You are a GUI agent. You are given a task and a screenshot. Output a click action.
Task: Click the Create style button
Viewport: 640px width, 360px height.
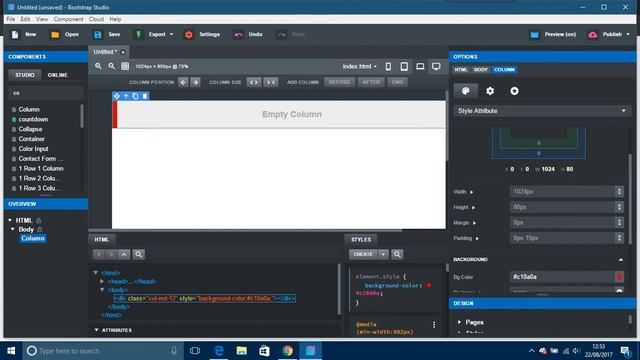[x=363, y=254]
